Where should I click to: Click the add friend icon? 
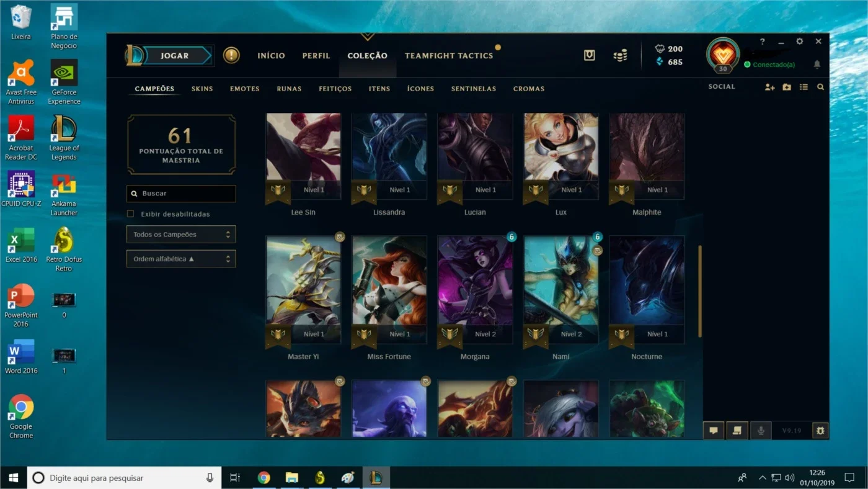769,87
